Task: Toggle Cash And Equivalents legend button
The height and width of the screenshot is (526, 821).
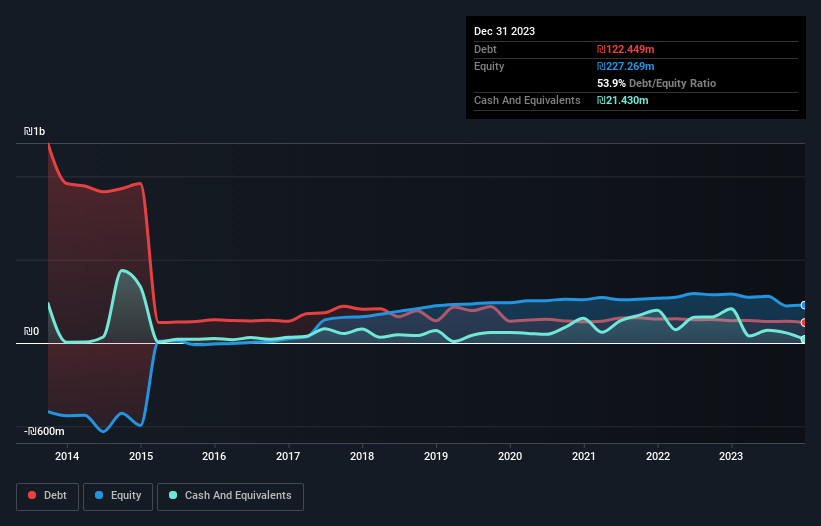Action: point(230,496)
